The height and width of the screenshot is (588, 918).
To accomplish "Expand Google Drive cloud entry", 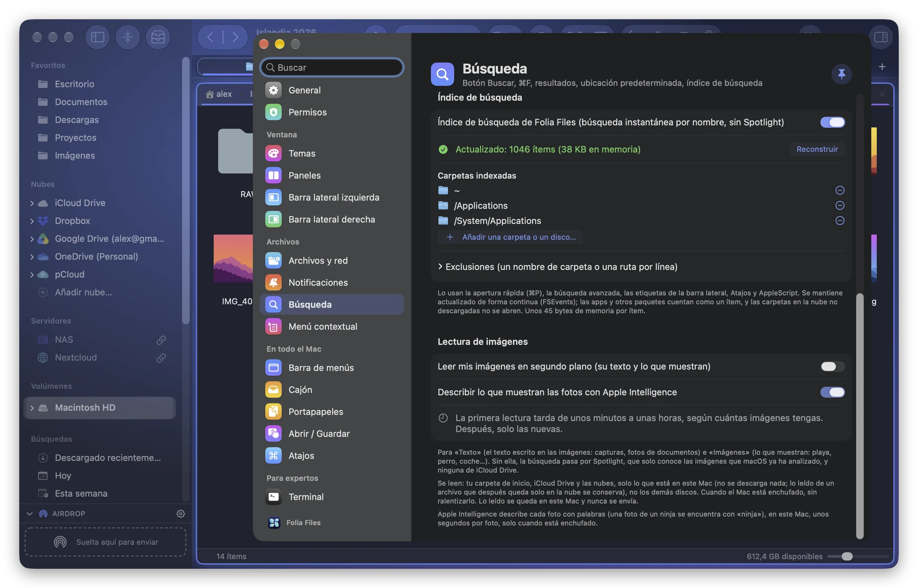I will click(32, 239).
